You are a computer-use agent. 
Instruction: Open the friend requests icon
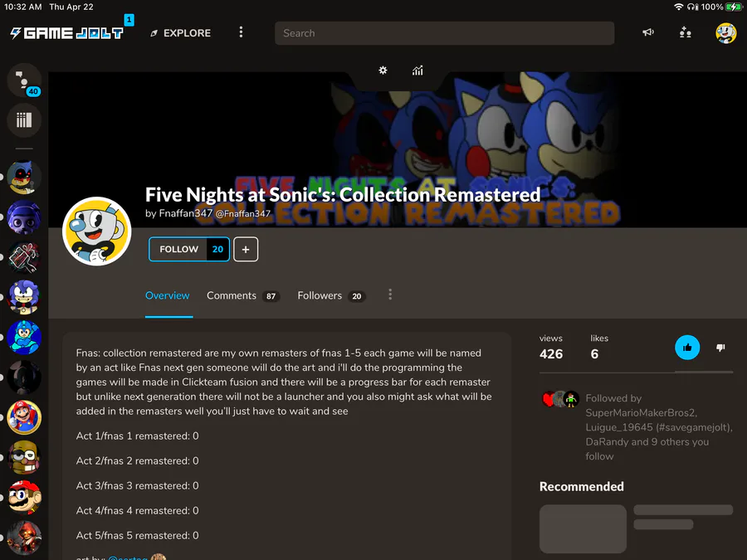[685, 32]
